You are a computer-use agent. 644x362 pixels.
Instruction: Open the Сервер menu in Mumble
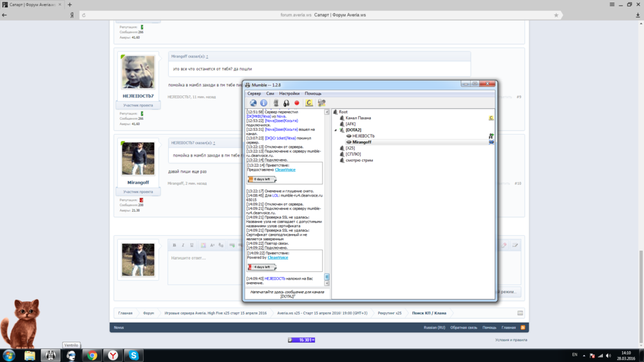pyautogui.click(x=254, y=93)
